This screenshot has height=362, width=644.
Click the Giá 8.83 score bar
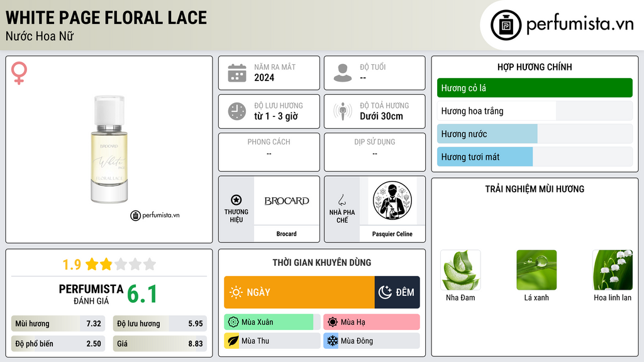pos(160,344)
